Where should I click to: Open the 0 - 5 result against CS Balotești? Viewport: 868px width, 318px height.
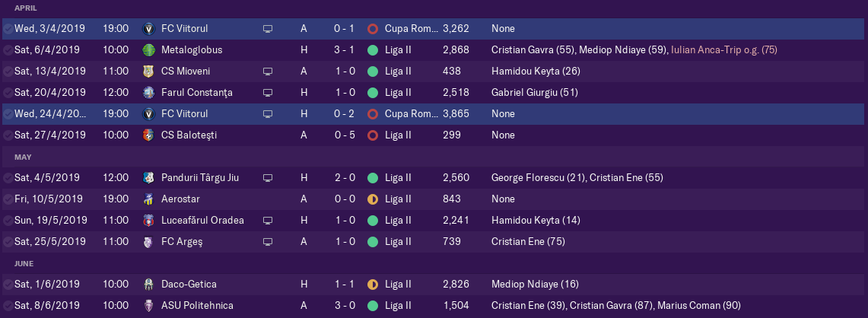coord(345,135)
